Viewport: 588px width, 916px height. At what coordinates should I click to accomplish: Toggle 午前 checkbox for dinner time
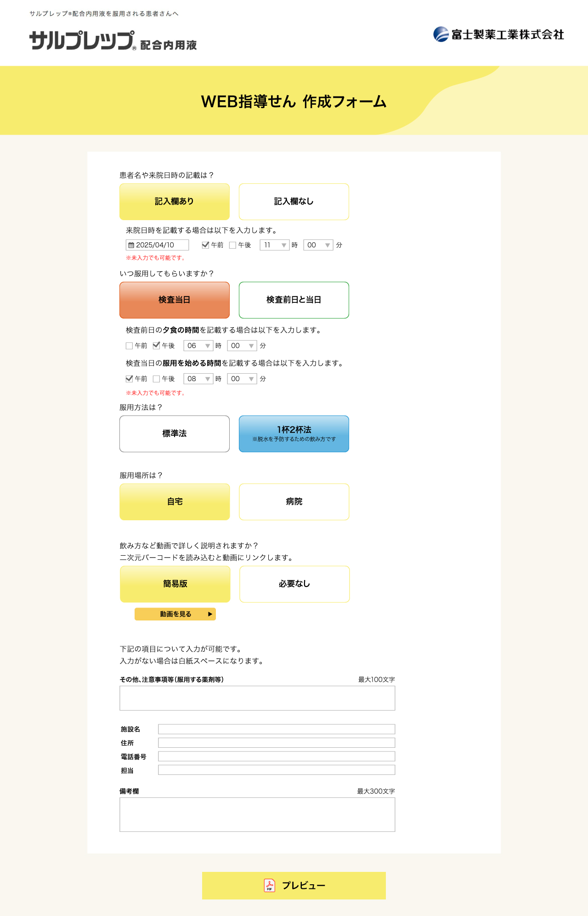(x=129, y=346)
